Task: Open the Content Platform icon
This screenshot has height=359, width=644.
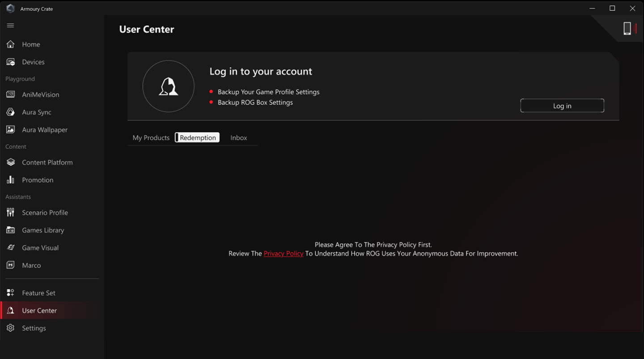Action: point(11,162)
